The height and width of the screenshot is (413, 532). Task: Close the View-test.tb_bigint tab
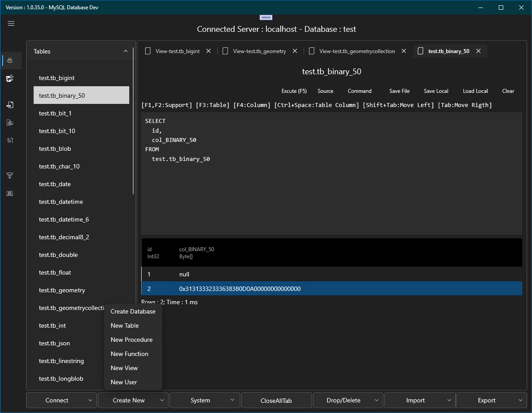coord(208,51)
